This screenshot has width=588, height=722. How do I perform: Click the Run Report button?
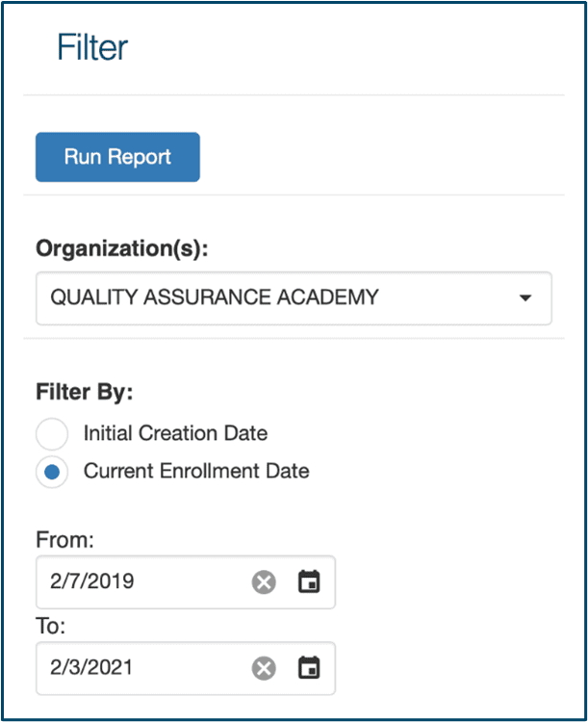pos(117,157)
